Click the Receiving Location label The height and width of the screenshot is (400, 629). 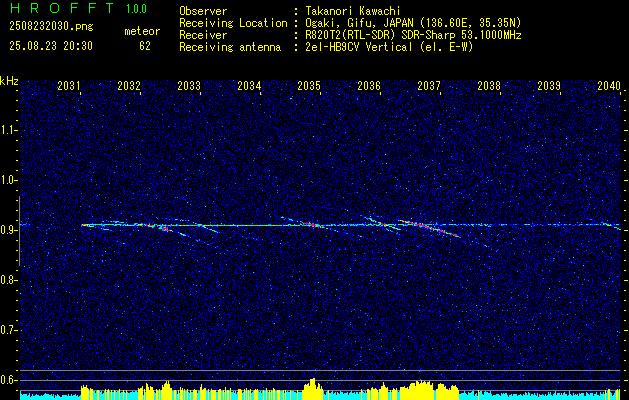coord(233,23)
